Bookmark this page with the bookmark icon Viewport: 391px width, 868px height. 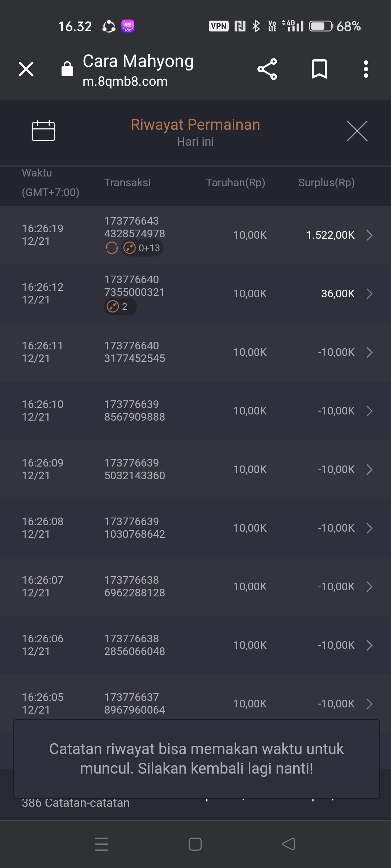coord(319,69)
